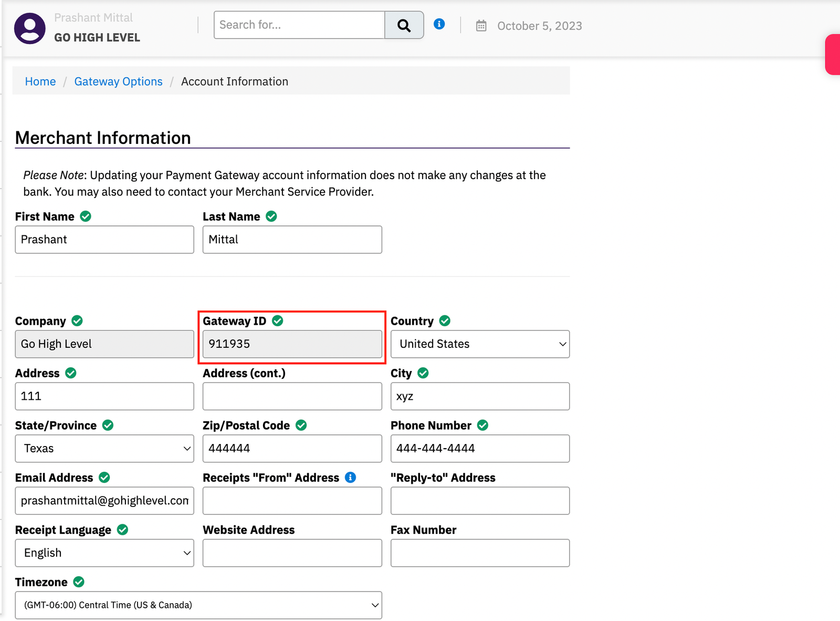Expand the Timezone dropdown for Central Time
Viewport: 840px width, 621px height.
pos(198,605)
